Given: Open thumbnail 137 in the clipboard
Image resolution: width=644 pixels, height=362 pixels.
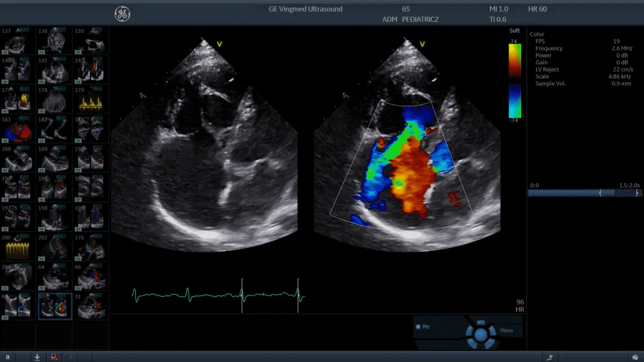Looking at the screenshot, I should (18, 41).
